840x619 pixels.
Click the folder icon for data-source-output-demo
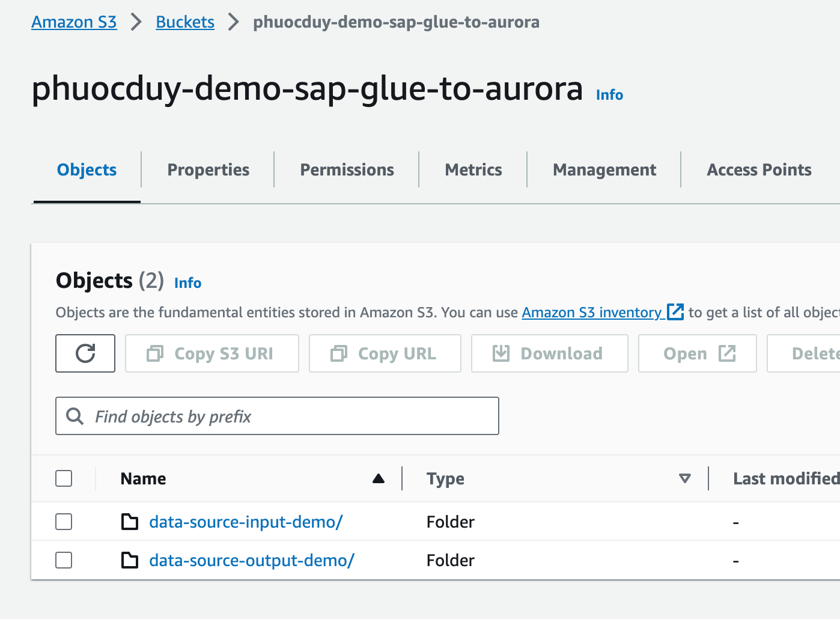tap(130, 560)
